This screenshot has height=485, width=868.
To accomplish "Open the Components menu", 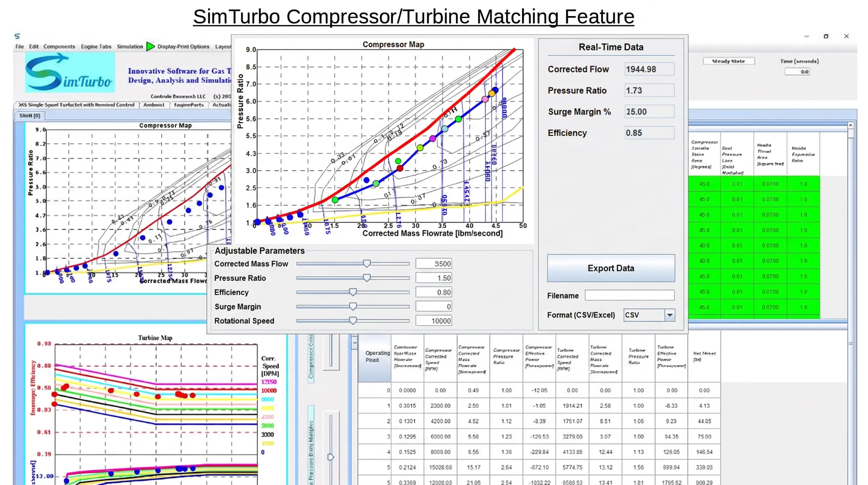I will [x=59, y=47].
